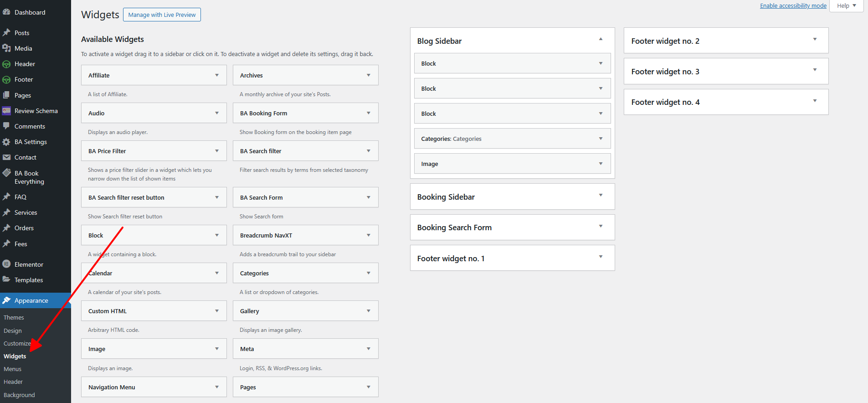868x403 pixels.
Task: Open the Menus submenu item
Action: click(x=13, y=369)
